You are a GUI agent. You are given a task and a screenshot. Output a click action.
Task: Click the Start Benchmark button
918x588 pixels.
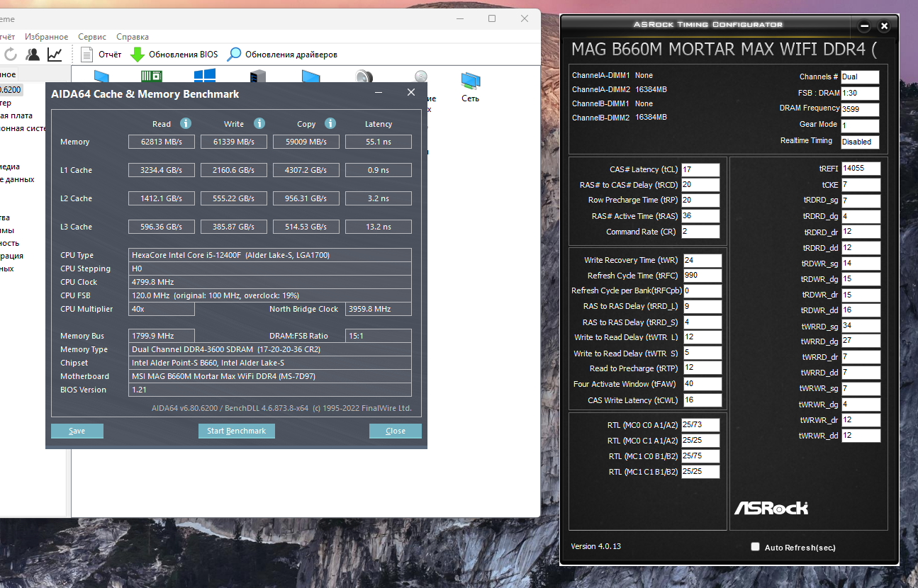click(237, 431)
